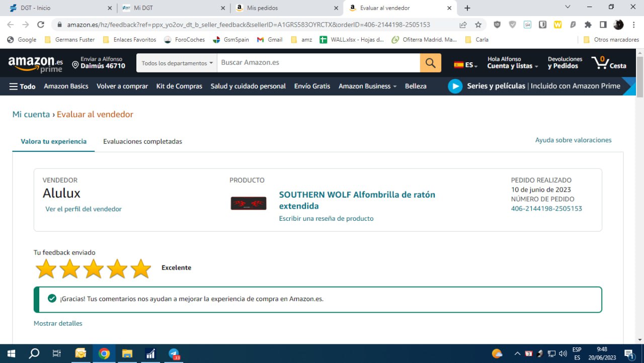This screenshot has width=644, height=363.
Task: Open the ForoCoches bookmark
Action: pos(185,40)
